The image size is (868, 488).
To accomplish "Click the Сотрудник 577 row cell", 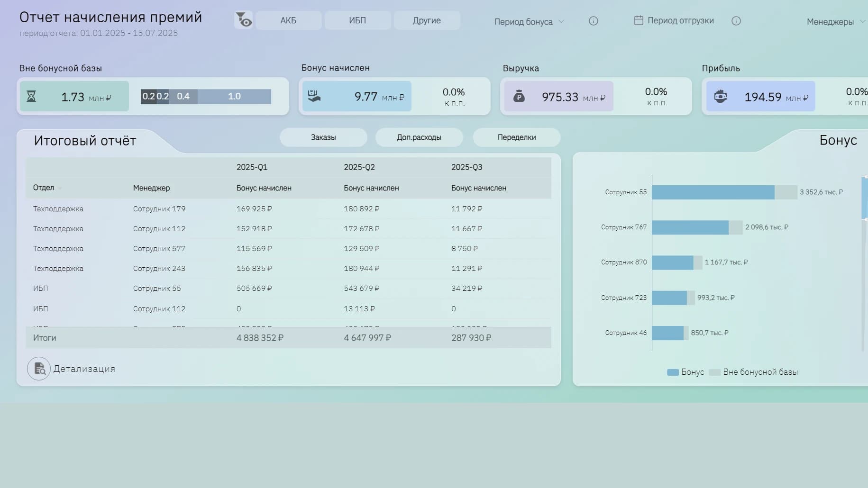I will [x=159, y=249].
